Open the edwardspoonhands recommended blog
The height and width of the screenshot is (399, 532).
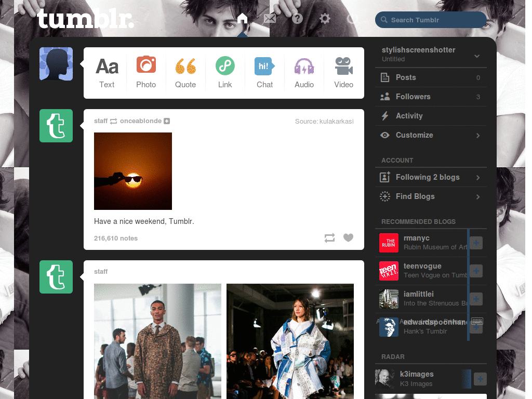[x=435, y=322]
